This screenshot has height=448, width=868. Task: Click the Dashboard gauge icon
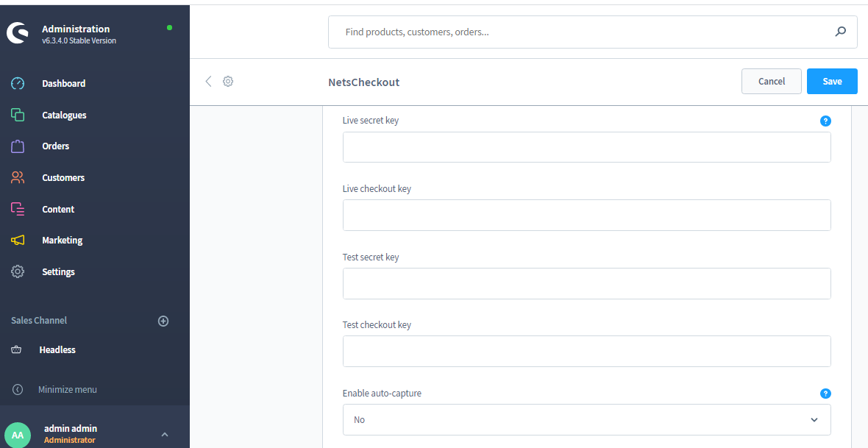click(18, 84)
